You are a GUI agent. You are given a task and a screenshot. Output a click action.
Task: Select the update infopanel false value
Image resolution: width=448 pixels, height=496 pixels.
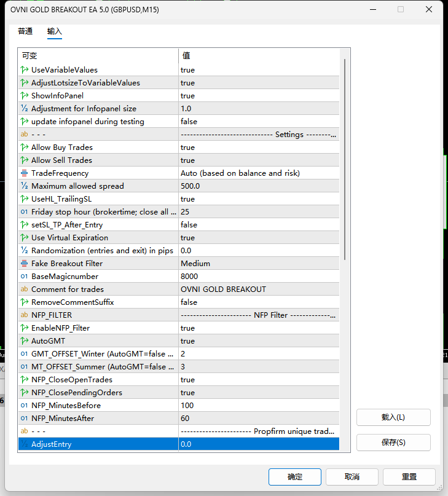coord(259,122)
